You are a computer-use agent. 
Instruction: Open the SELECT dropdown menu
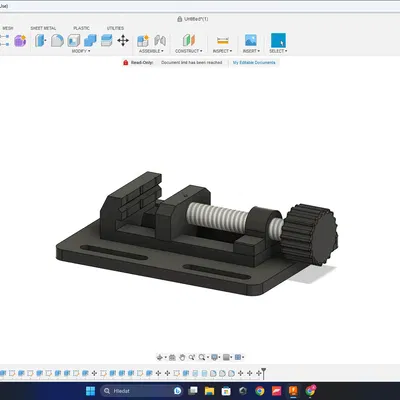click(x=278, y=51)
